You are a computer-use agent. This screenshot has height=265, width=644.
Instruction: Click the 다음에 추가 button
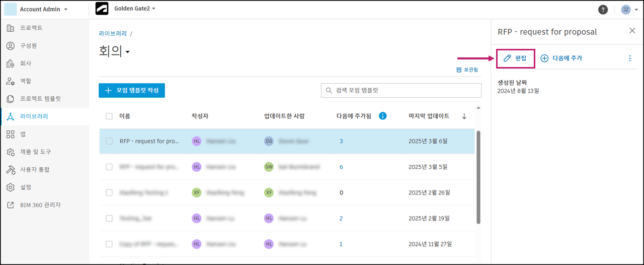point(561,58)
